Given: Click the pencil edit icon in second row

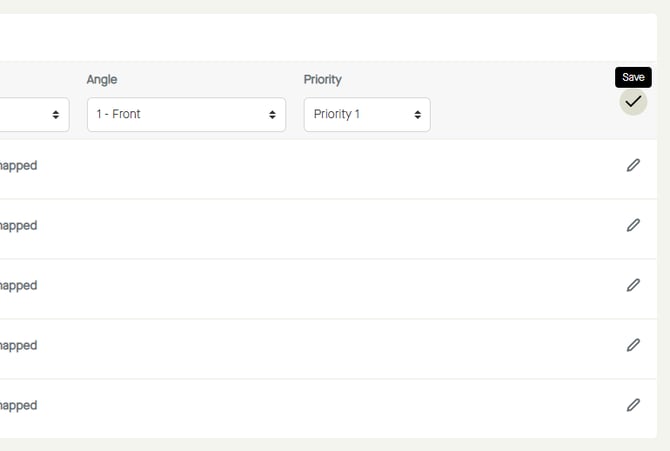Looking at the screenshot, I should coord(633,225).
